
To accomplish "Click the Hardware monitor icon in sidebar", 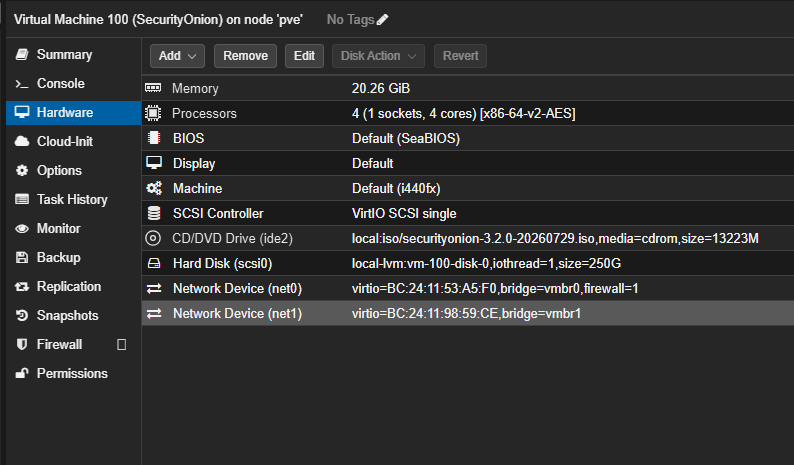I will pyautogui.click(x=22, y=112).
